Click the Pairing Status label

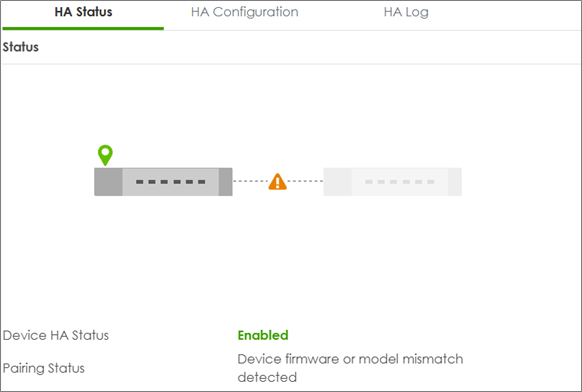(x=43, y=368)
